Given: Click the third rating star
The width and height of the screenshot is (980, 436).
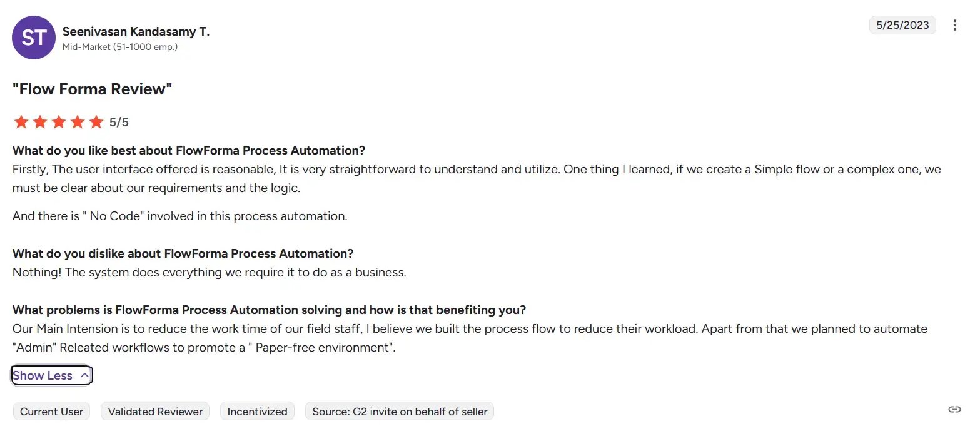Looking at the screenshot, I should (59, 122).
